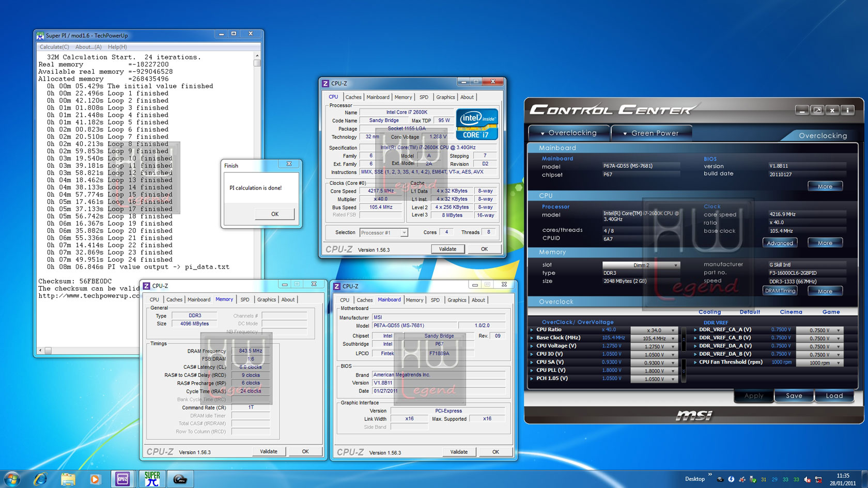
Task: Open the Processor #1 selection dropdown
Action: pyautogui.click(x=384, y=233)
